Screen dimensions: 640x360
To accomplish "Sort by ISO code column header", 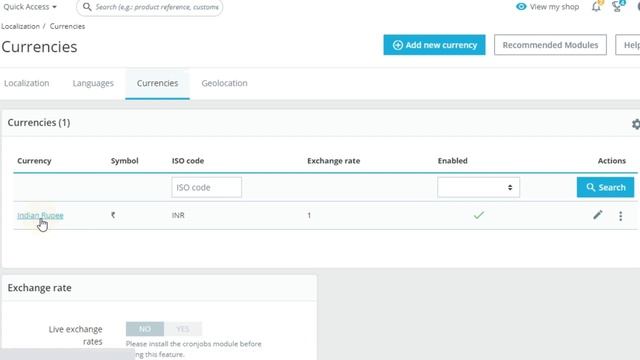I will (188, 161).
